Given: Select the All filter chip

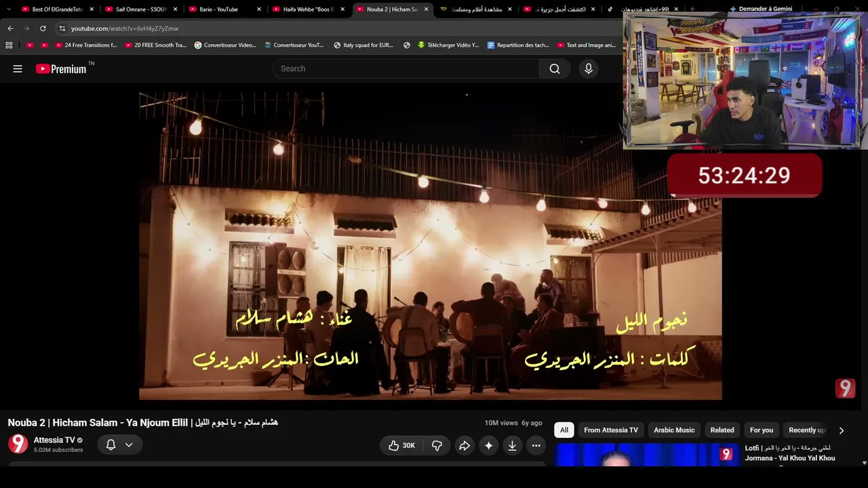Looking at the screenshot, I should click(564, 430).
